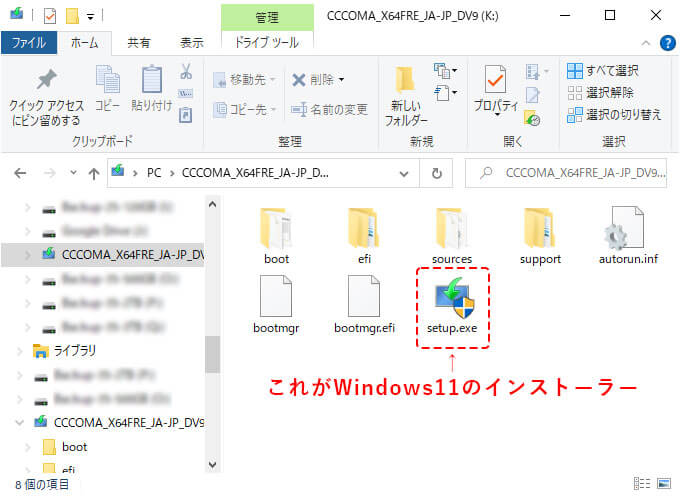Click the navigation pane scroll down arrow
This screenshot has width=680, height=497.
(212, 464)
